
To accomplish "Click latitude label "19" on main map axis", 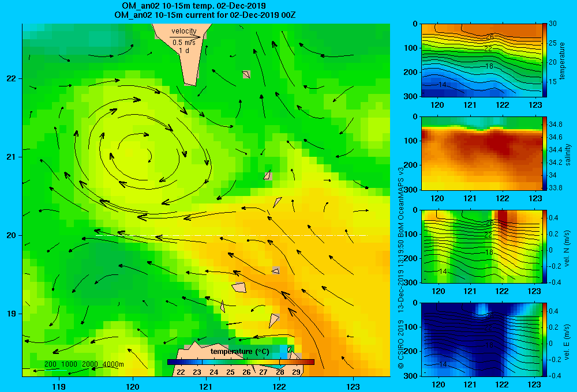I will click(11, 313).
